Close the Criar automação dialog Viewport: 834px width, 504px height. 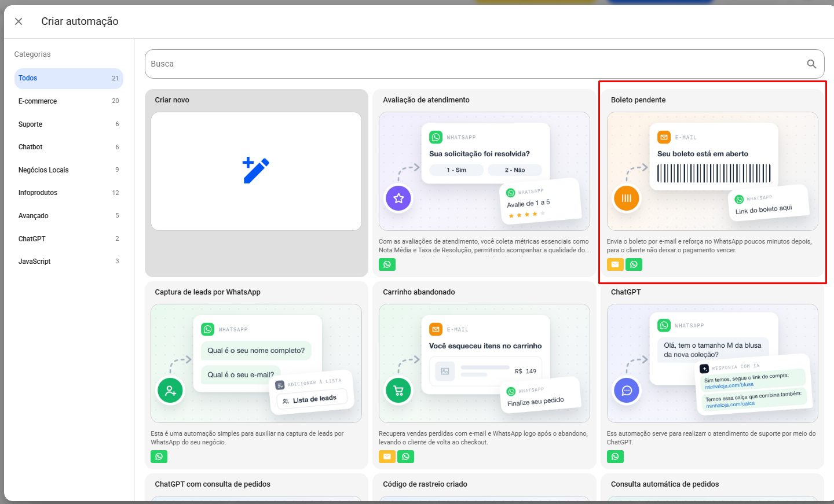(19, 21)
